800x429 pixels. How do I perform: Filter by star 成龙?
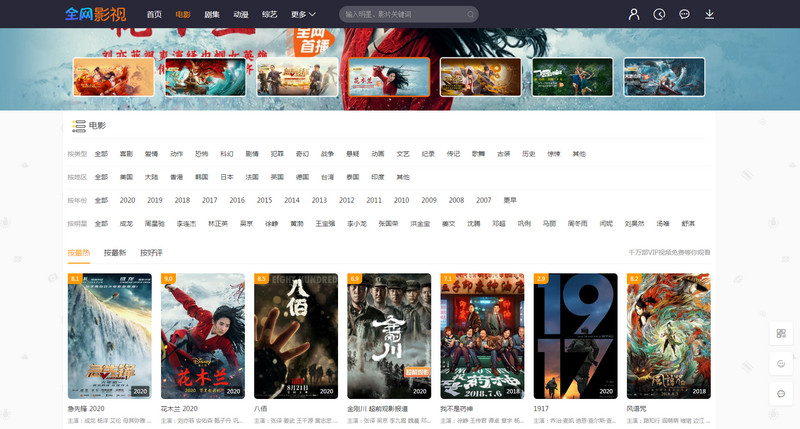tap(126, 223)
